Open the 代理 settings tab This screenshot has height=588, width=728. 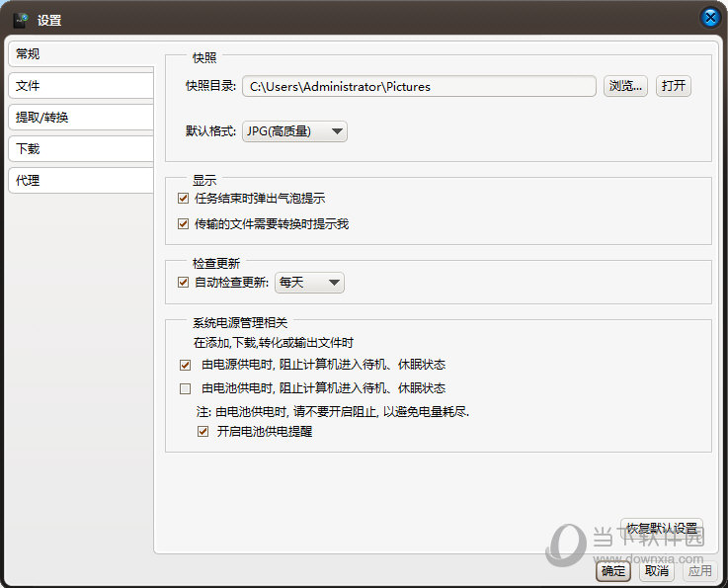80,180
